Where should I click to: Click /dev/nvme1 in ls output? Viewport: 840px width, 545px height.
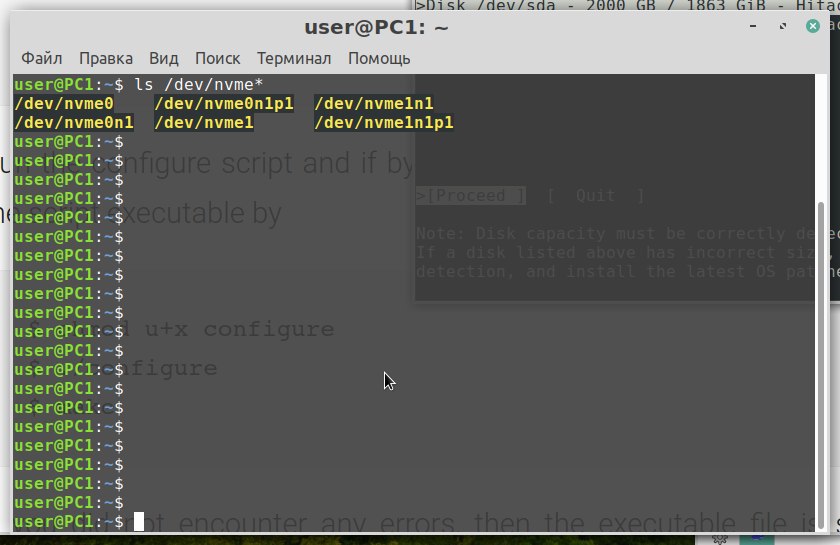tap(204, 123)
